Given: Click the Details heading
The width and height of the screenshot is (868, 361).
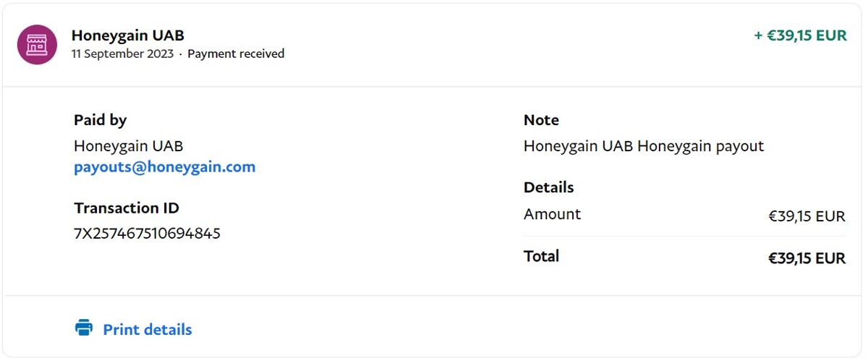Looking at the screenshot, I should [x=548, y=187].
